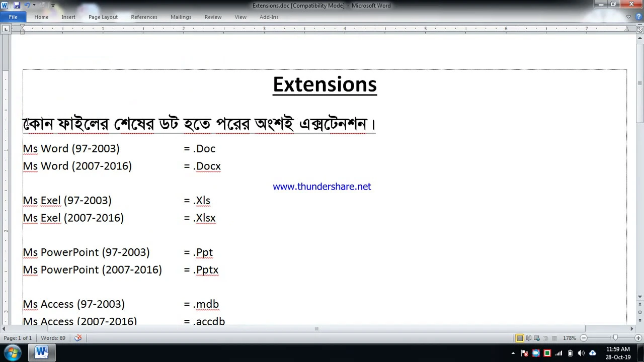The image size is (644, 362).
Task: Switch to Draft view
Action: click(x=554, y=338)
